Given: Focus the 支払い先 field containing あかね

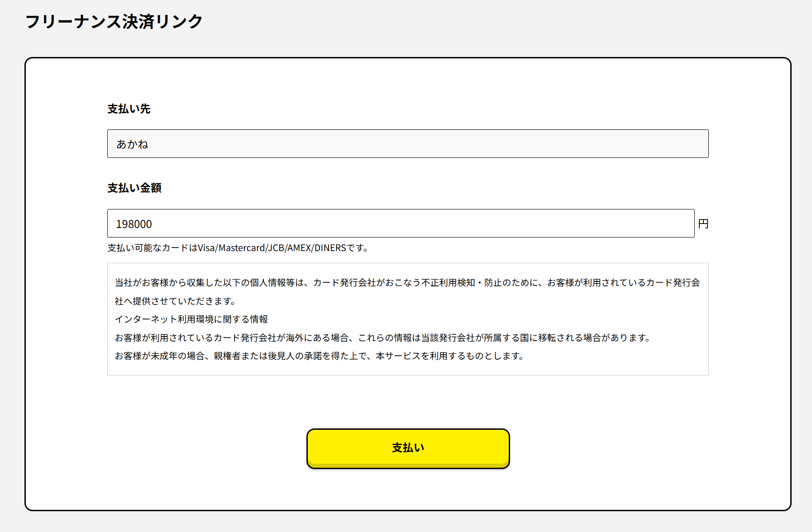Looking at the screenshot, I should pos(407,144).
